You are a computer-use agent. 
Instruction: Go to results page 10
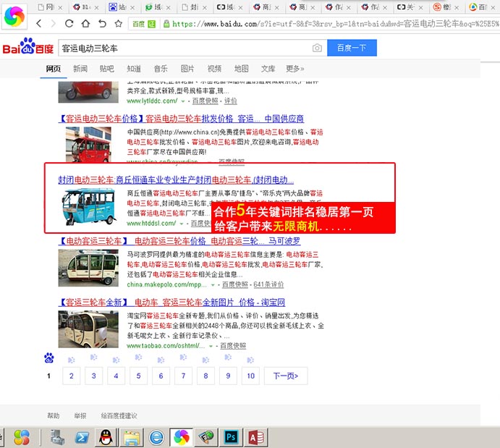(250, 376)
